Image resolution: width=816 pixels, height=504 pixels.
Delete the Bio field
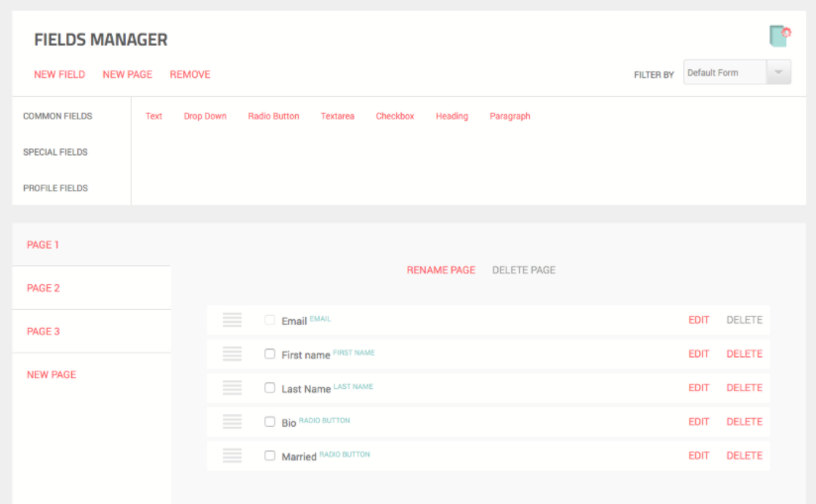[744, 421]
